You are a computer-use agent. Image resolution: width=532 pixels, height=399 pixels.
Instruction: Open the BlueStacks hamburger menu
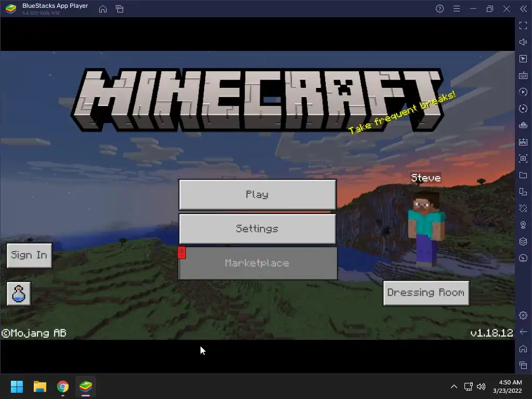tap(457, 9)
